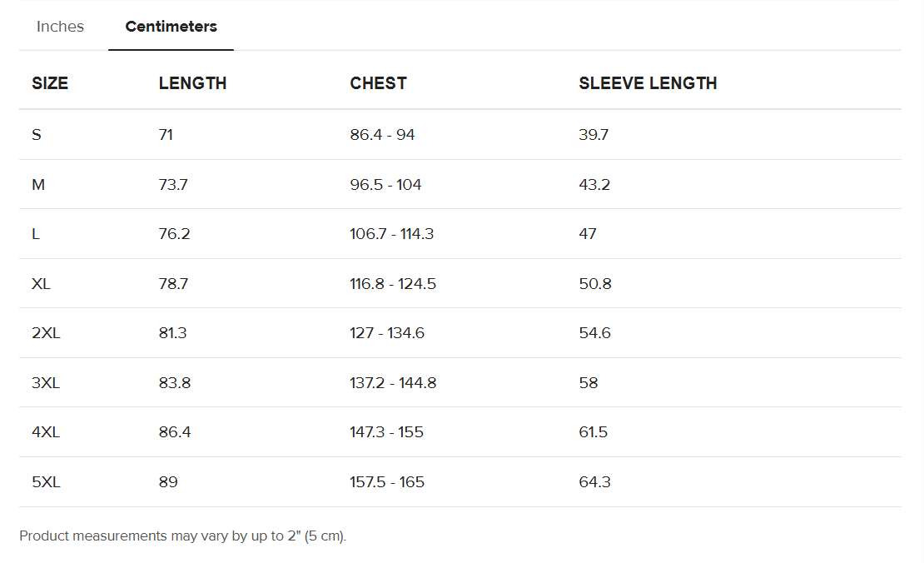Click sleeve length value 50.8
The width and height of the screenshot is (924, 563).
point(594,284)
